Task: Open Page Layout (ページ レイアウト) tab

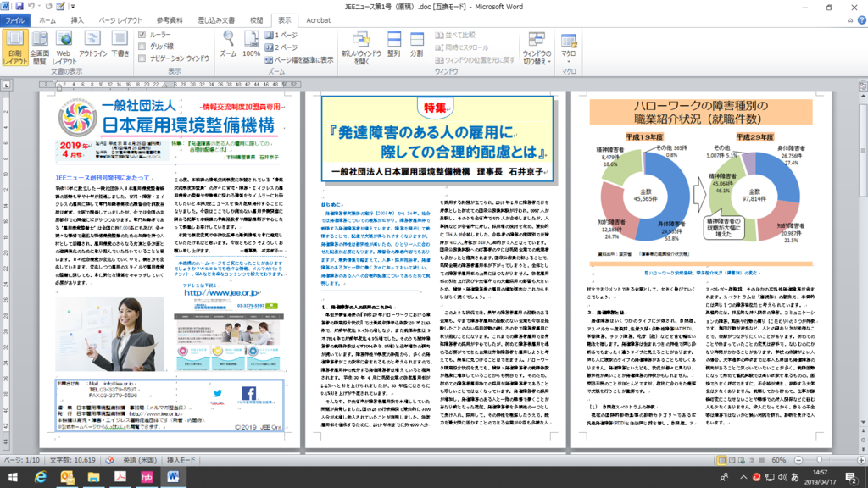Action: [120, 20]
